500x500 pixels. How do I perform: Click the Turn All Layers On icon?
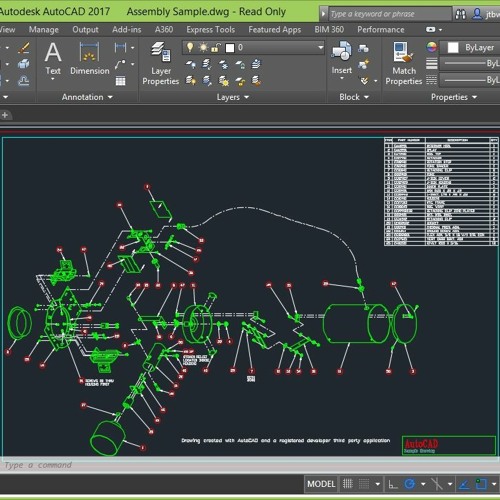click(x=191, y=80)
